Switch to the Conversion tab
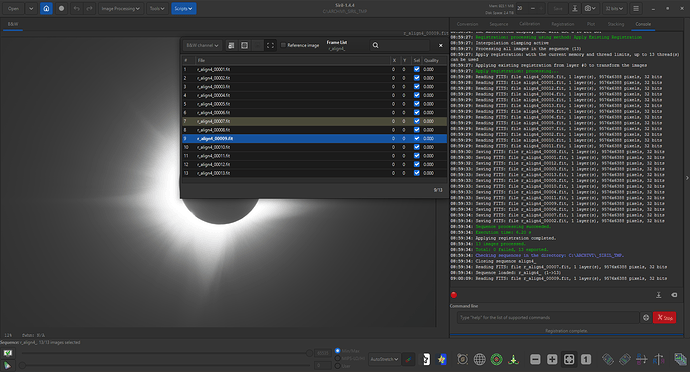 (467, 24)
